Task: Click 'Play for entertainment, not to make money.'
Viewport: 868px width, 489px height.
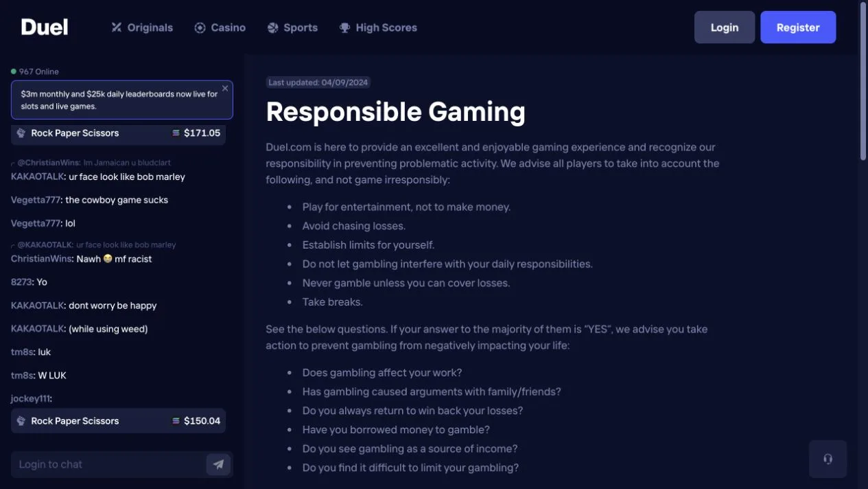Action: (x=406, y=207)
